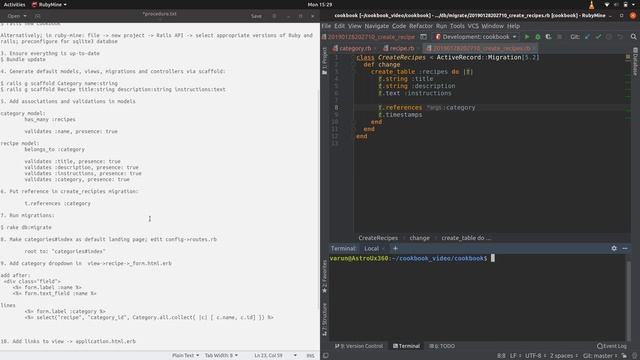The width and height of the screenshot is (640, 360).
Task: Click line number 8 in editor gutter
Action: 336,107
